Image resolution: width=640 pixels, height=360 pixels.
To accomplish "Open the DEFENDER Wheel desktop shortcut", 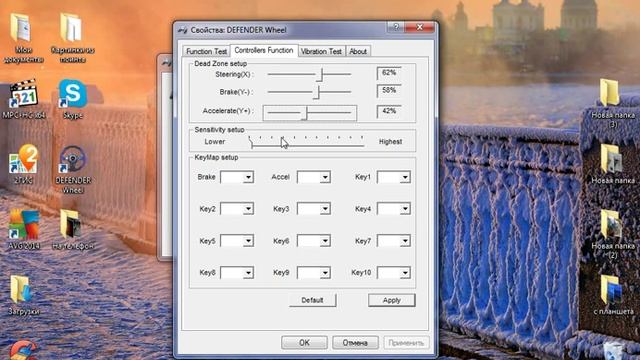I will tap(73, 169).
